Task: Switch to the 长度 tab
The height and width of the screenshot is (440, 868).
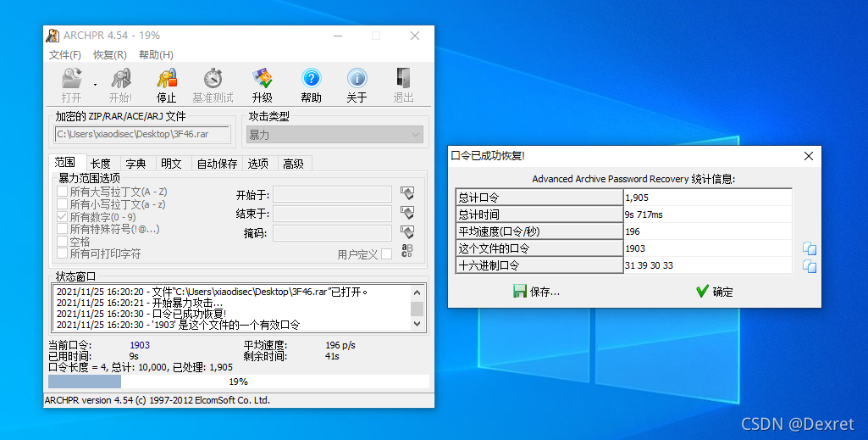Action: point(101,164)
